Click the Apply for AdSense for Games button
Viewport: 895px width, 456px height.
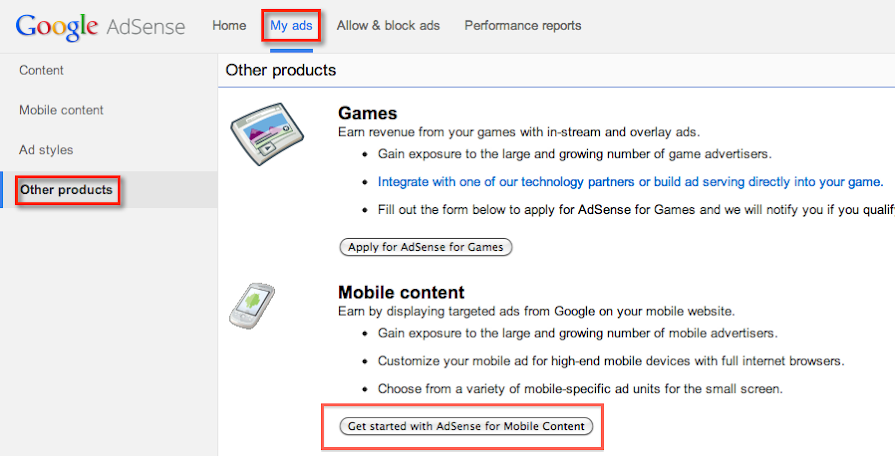click(x=426, y=247)
